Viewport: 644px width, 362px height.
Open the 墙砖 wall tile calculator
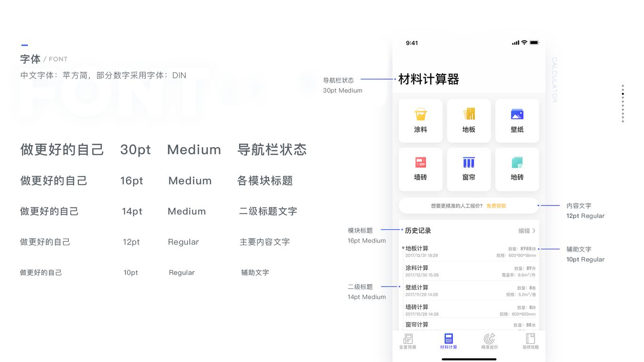(421, 169)
